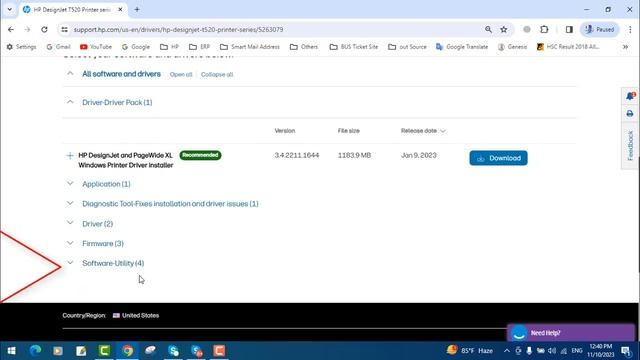
Task: Download the Windows Printer Driver Installer
Action: 498,158
